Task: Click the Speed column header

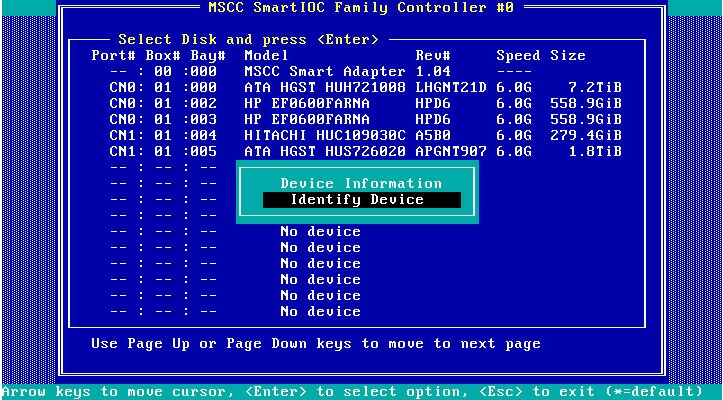Action: tap(518, 55)
